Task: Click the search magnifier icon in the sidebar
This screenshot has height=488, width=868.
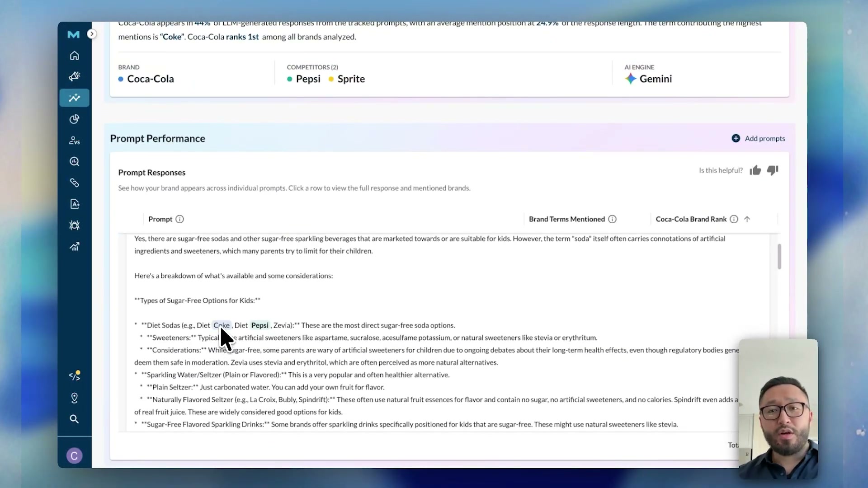Action: pos(75,419)
